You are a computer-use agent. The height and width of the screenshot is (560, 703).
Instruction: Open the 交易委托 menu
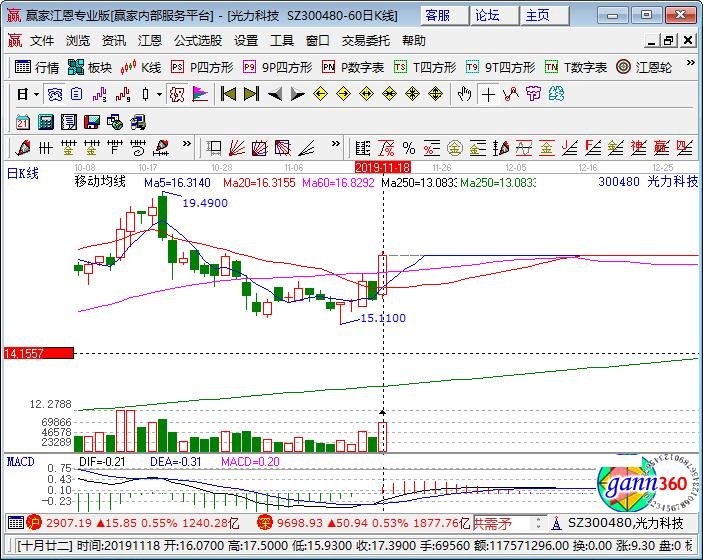pyautogui.click(x=365, y=41)
